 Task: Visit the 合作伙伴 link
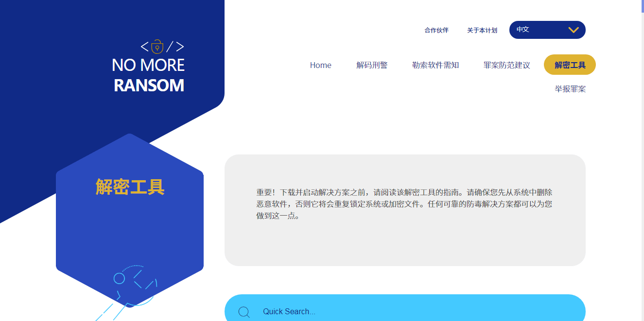point(435,30)
